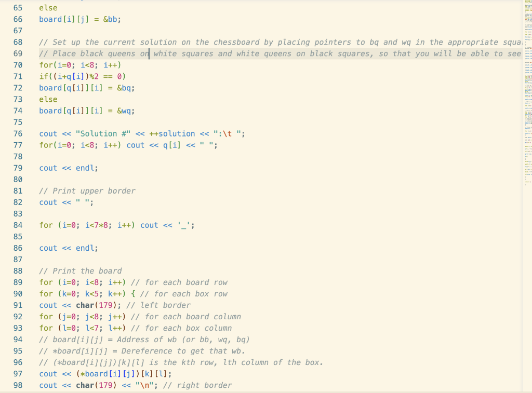Click the 'else' keyword on line 73

48,99
